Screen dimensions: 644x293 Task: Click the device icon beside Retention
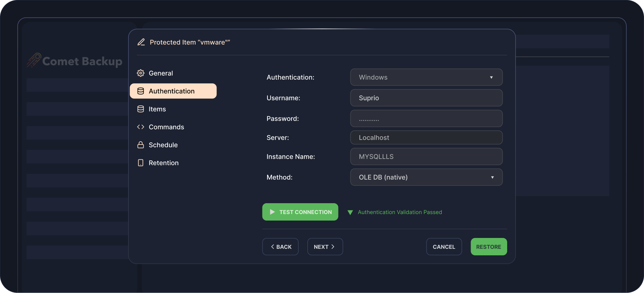tap(140, 163)
